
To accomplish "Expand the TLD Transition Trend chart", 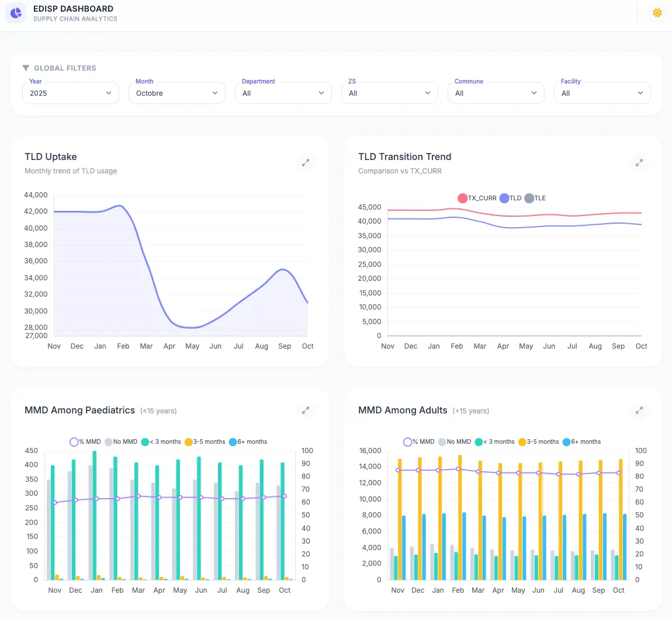I will (639, 162).
